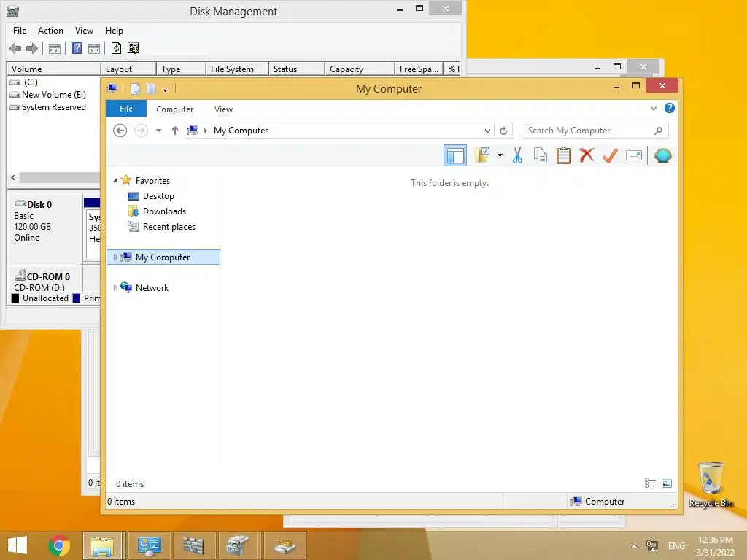747x560 pixels.
Task: Open Help icon in Disk Management toolbar
Action: (77, 48)
